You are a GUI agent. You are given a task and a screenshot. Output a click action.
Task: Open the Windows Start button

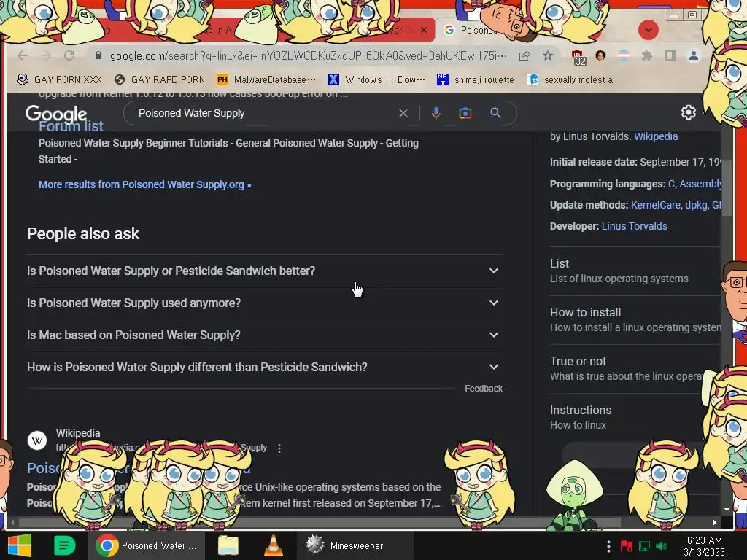(x=20, y=545)
